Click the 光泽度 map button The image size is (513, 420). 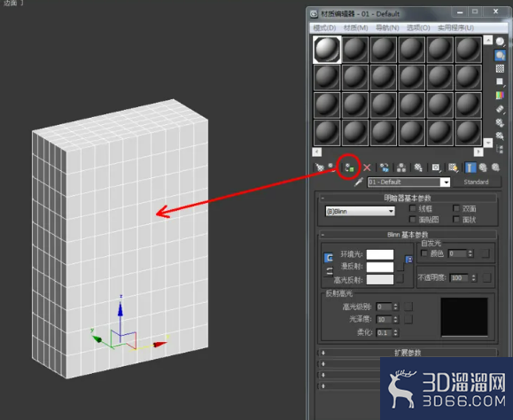(408, 319)
